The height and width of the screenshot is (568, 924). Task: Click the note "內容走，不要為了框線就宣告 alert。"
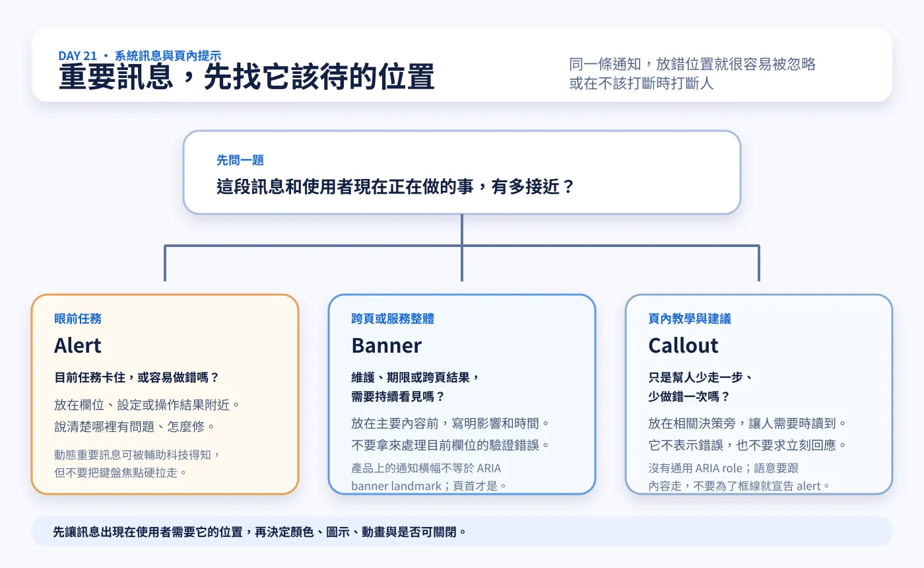click(739, 486)
